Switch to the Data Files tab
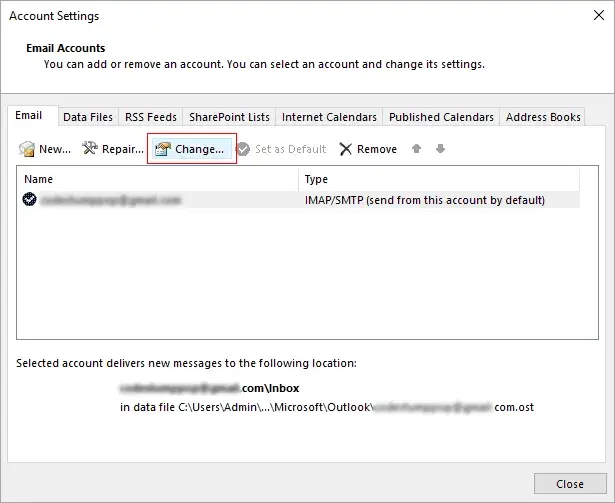615x503 pixels. (88, 117)
